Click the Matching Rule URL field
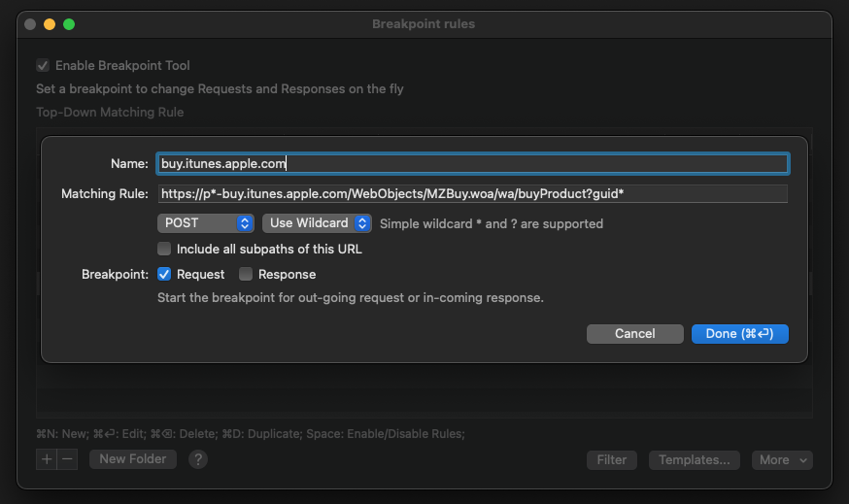The width and height of the screenshot is (849, 504). pos(473,194)
